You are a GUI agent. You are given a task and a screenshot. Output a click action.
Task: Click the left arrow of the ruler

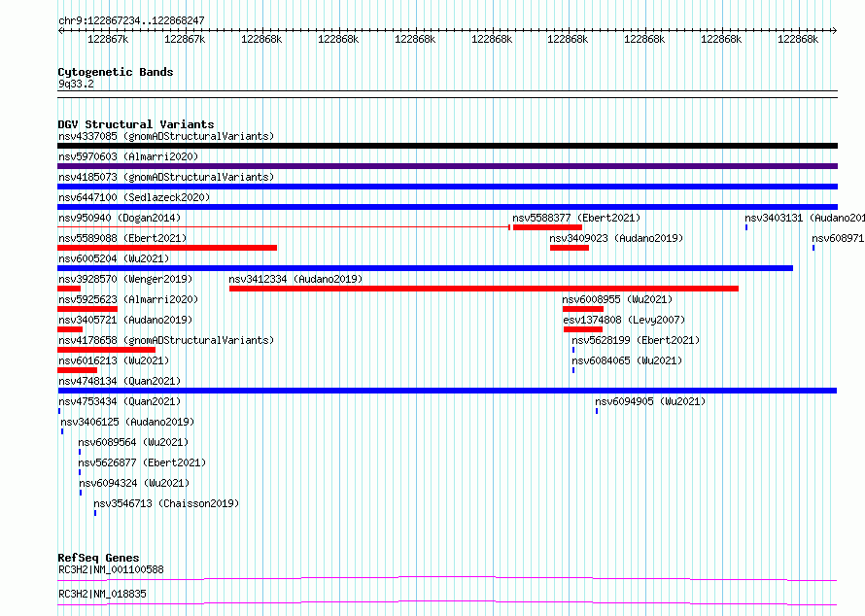coord(60,30)
